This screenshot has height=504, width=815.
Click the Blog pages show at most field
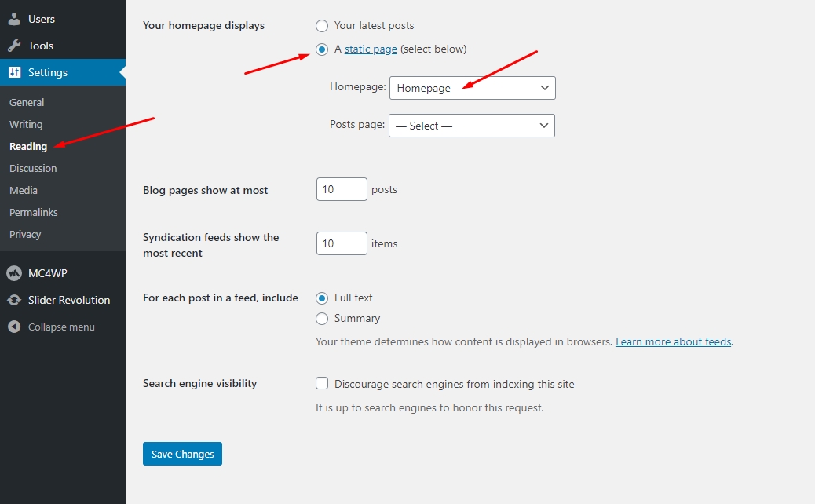pyautogui.click(x=342, y=190)
